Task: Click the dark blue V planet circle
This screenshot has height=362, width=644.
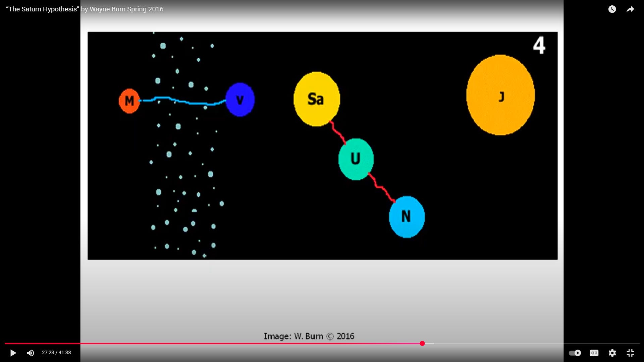Action: (x=240, y=100)
